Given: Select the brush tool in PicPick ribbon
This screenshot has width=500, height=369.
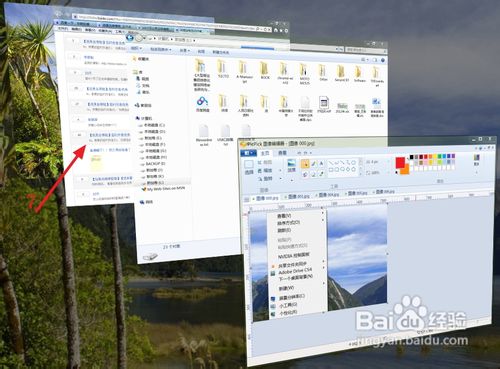Looking at the screenshot, I should tap(314, 164).
